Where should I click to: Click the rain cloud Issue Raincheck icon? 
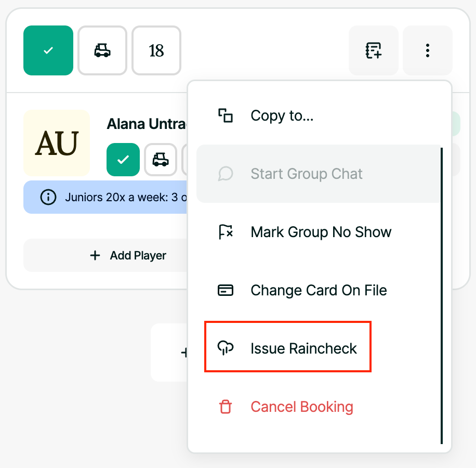(x=226, y=348)
